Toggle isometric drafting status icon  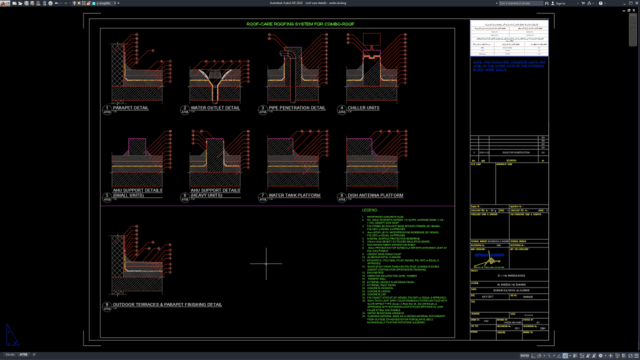click(549, 356)
